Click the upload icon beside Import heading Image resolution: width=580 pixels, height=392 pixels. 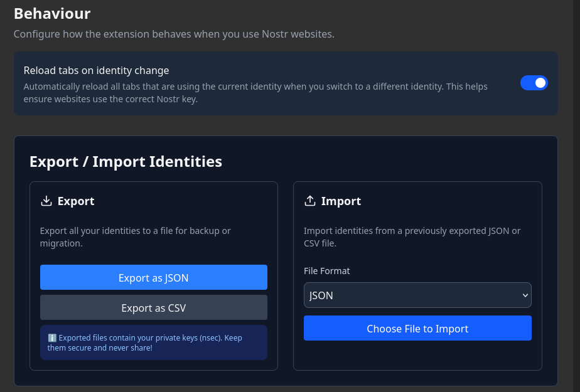[310, 201]
